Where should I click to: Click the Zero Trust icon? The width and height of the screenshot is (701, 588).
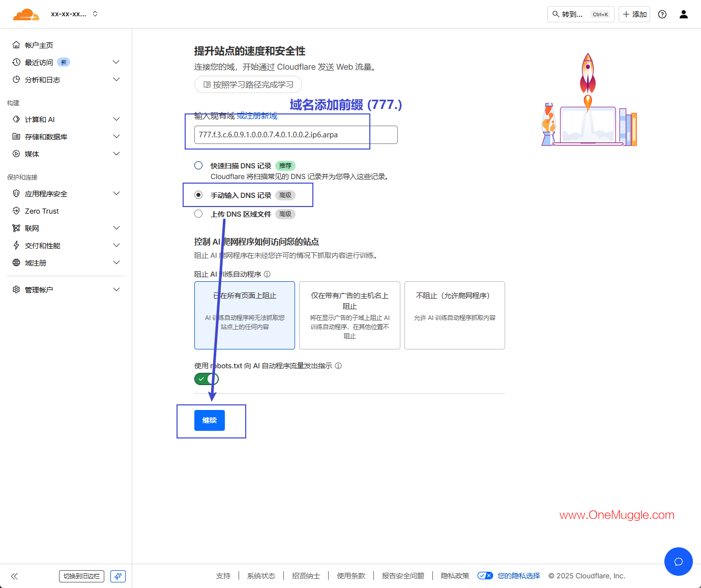click(16, 211)
